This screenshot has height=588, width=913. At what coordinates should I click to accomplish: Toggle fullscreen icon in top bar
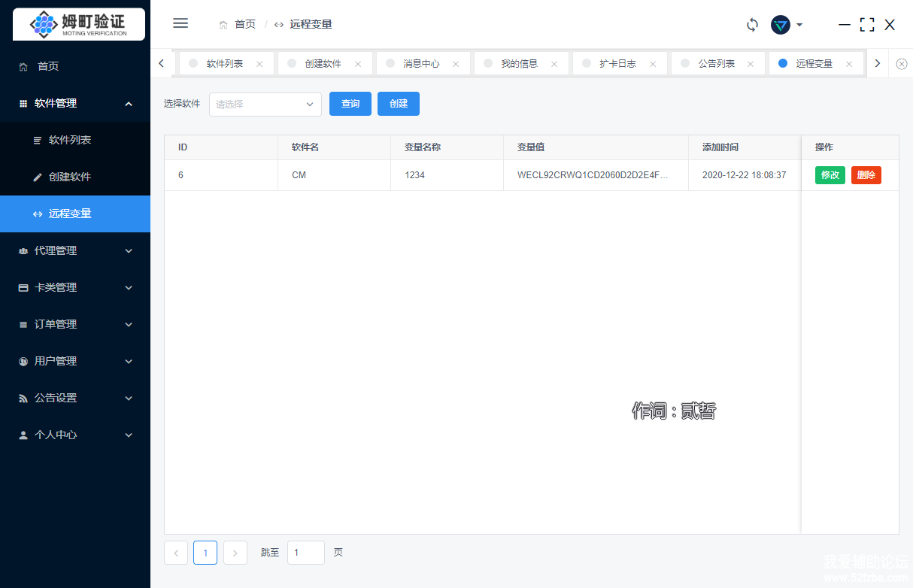867,25
